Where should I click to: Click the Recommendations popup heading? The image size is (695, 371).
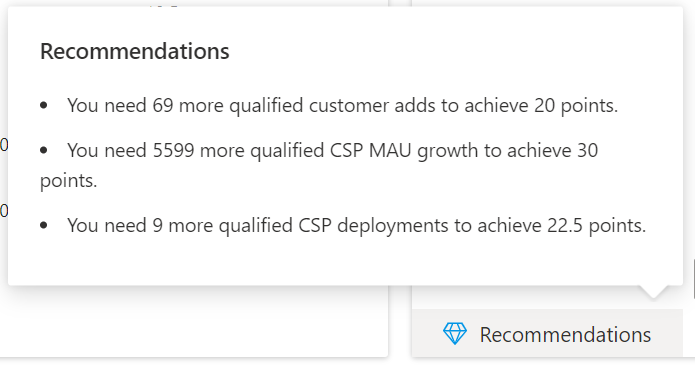(x=135, y=51)
